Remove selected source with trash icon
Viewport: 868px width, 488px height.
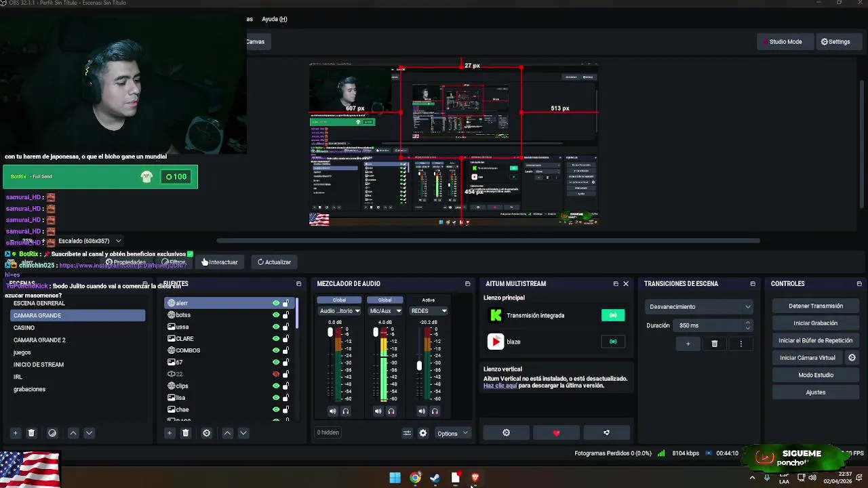click(185, 433)
